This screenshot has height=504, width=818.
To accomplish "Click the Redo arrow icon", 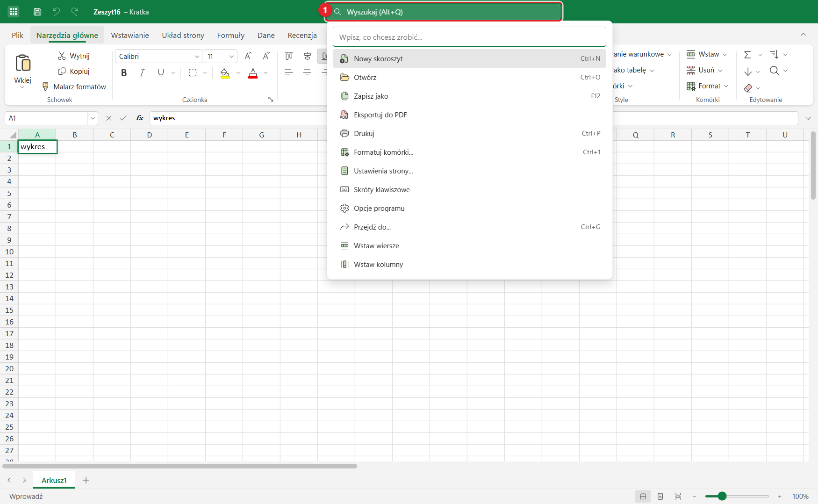I will 75,12.
